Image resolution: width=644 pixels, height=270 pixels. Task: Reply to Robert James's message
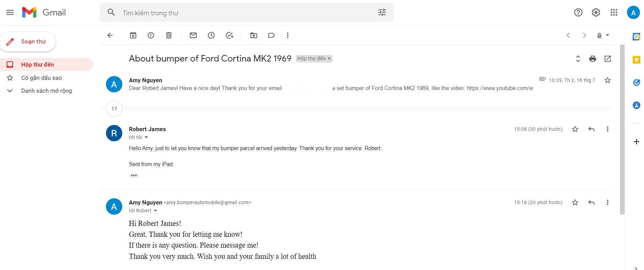pos(591,129)
